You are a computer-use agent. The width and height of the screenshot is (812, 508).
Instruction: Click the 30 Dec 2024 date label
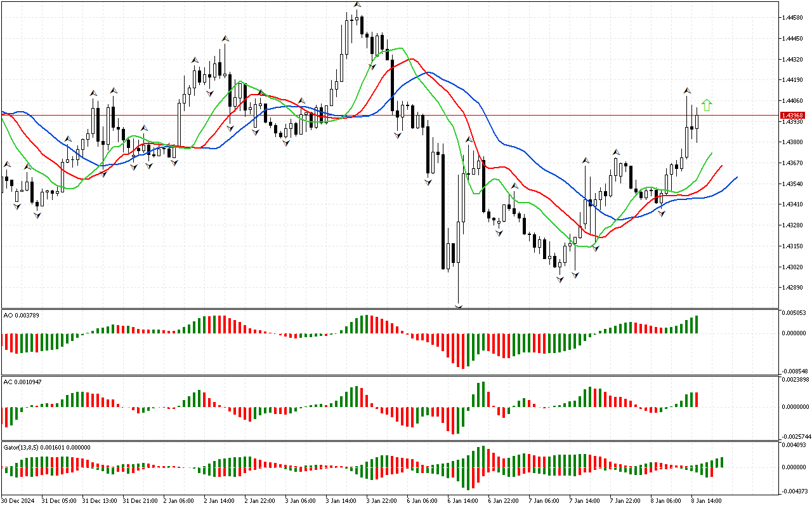(16, 500)
